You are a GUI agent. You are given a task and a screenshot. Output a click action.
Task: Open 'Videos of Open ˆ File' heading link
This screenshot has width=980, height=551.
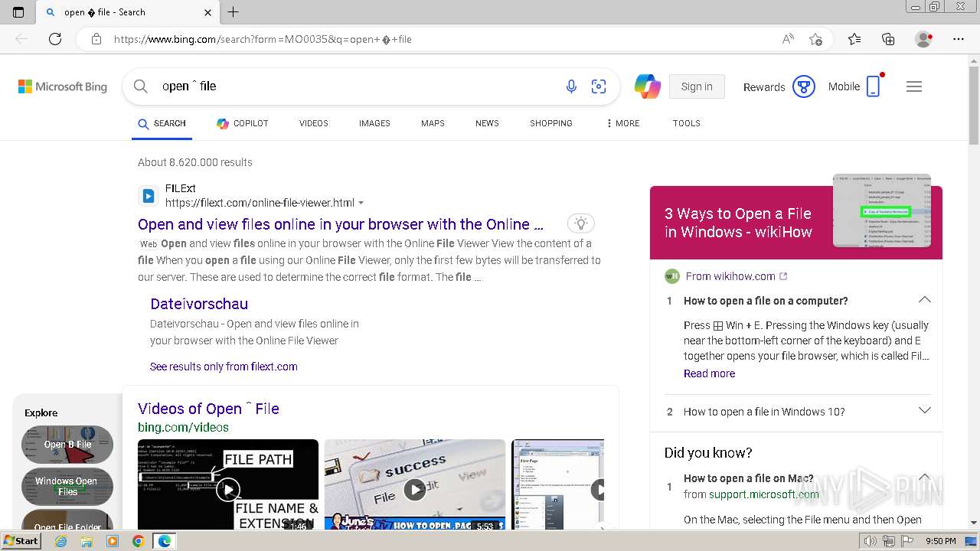[208, 409]
